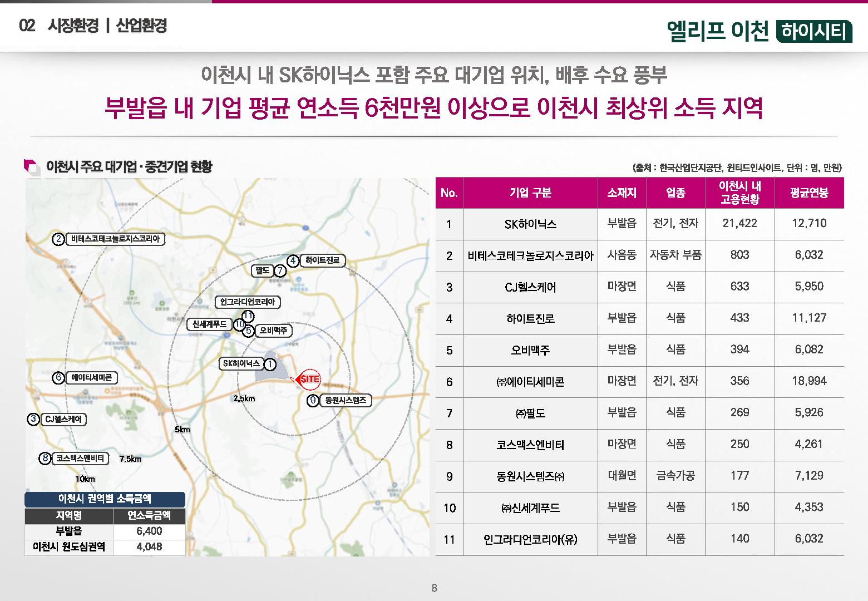The image size is (868, 601).
Task: Click the 시장환경 | 산업환경 section heading
Action: [x=107, y=25]
